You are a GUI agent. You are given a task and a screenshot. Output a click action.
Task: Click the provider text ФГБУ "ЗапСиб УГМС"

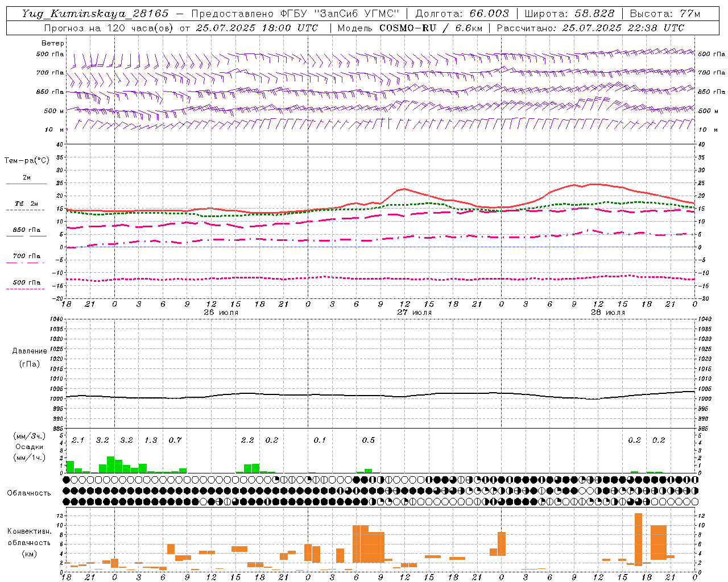click(x=340, y=14)
